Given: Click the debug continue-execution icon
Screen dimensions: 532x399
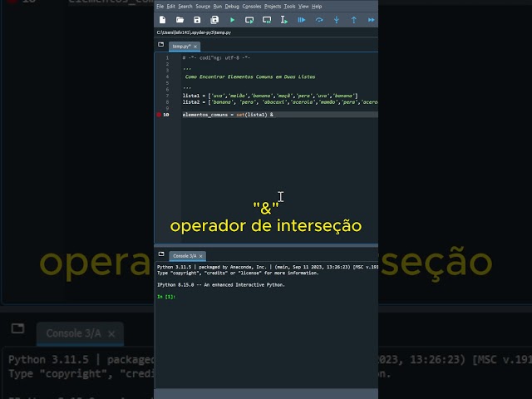Looking at the screenshot, I should click(x=372, y=20).
